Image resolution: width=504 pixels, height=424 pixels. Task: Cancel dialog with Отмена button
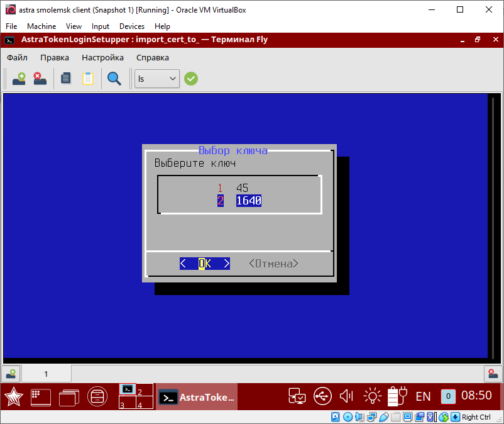[x=273, y=264]
